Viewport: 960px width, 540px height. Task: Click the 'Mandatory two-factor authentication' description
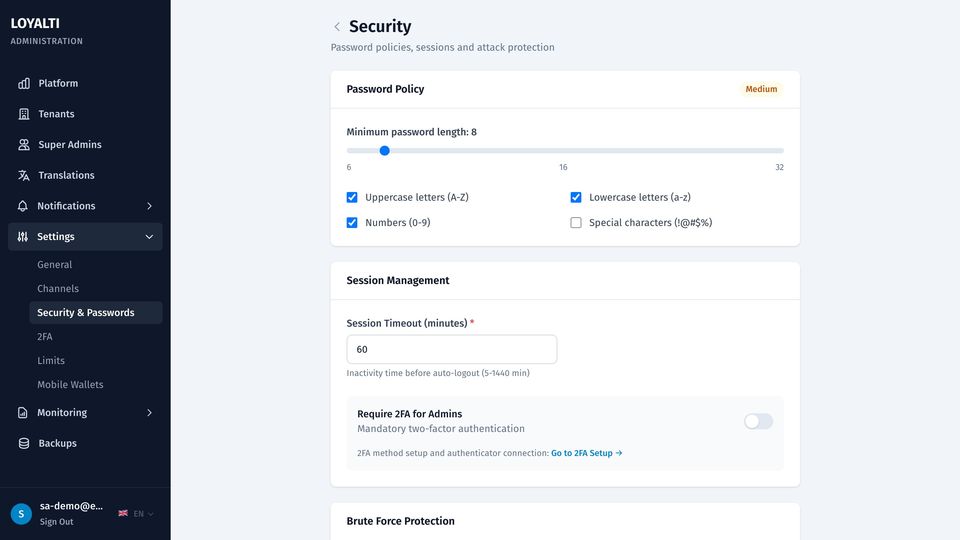pos(441,429)
